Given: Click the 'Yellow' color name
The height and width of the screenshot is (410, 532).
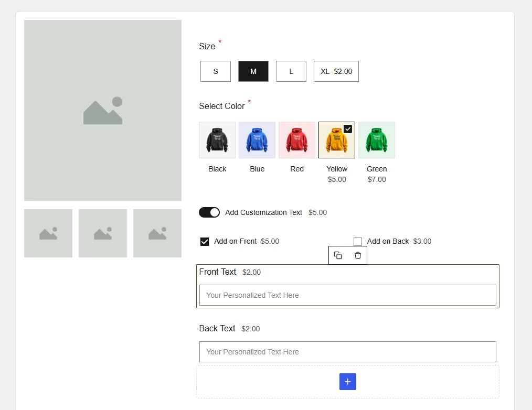Looking at the screenshot, I should (x=337, y=169).
